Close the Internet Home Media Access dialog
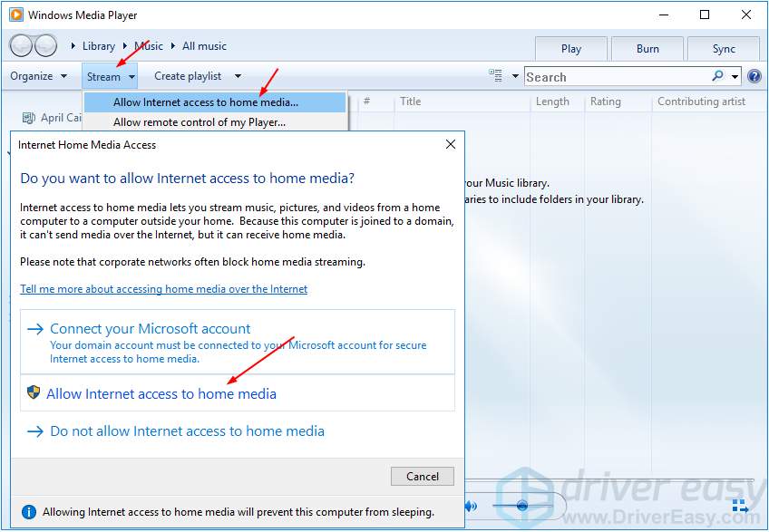 pyautogui.click(x=451, y=144)
